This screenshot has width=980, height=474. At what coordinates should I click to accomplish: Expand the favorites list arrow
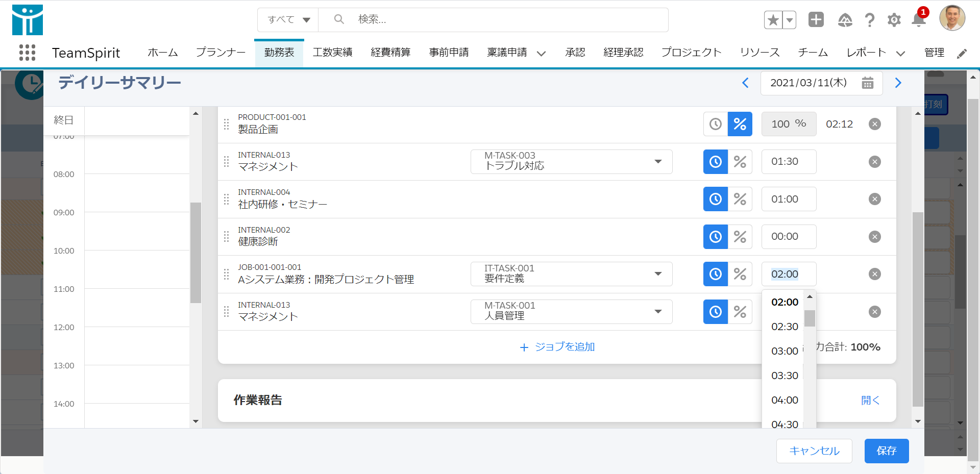pyautogui.click(x=789, y=20)
